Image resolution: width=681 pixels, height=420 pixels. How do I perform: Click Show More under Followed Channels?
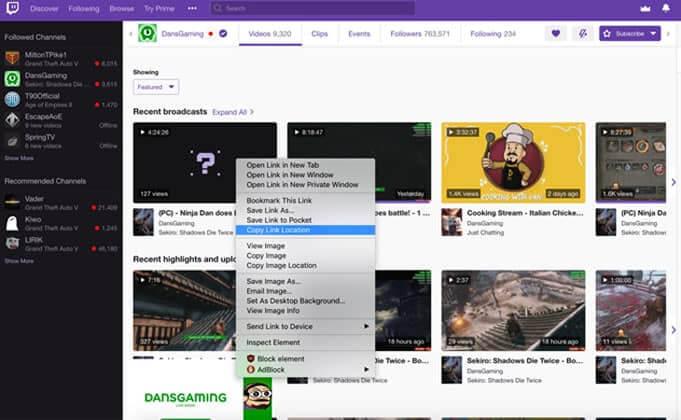point(19,158)
